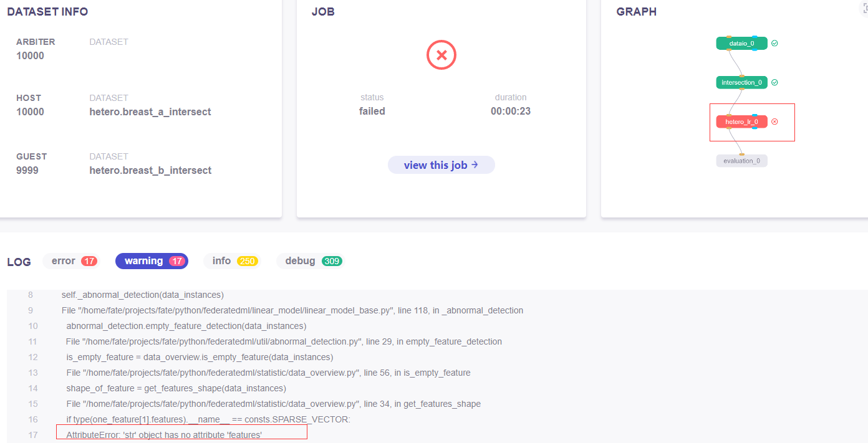The width and height of the screenshot is (868, 443).
Task: Click the yellow input anchor on intersection_0
Action: click(x=742, y=76)
